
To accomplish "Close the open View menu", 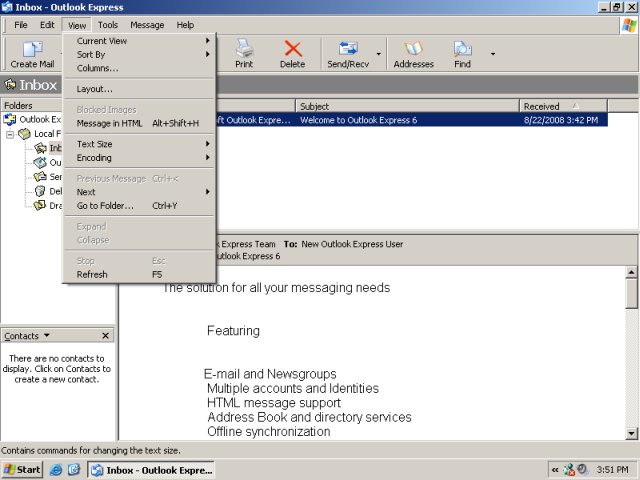I will coord(77,25).
